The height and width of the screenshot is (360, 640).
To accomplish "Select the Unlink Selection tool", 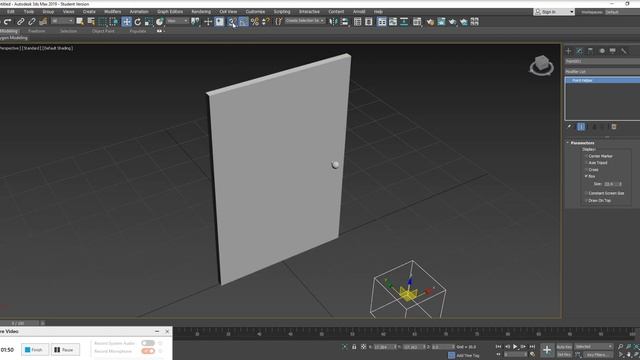I will pyautogui.click(x=31, y=21).
